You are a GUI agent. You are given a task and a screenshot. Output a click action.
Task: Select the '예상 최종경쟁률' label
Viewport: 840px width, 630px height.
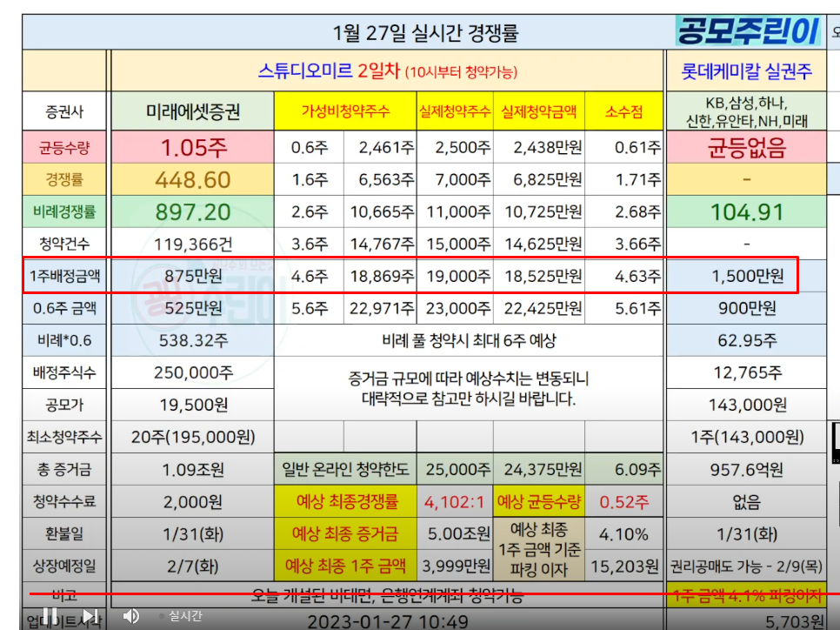pos(347,502)
